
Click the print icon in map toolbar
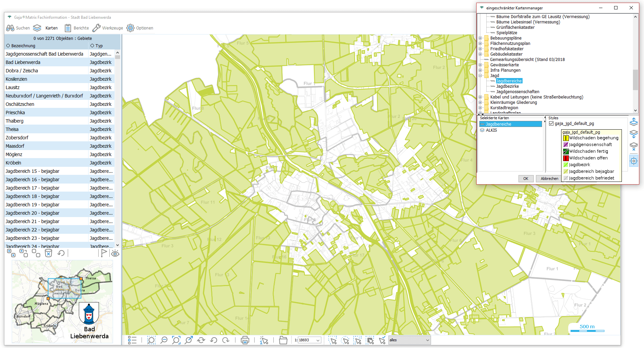point(245,340)
